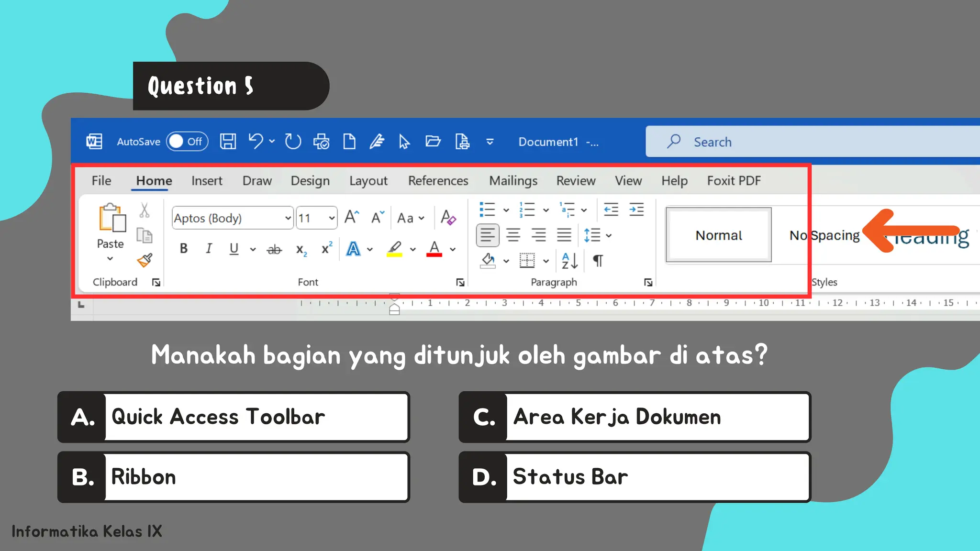
Task: Click Increase Indent icon
Action: point(636,209)
